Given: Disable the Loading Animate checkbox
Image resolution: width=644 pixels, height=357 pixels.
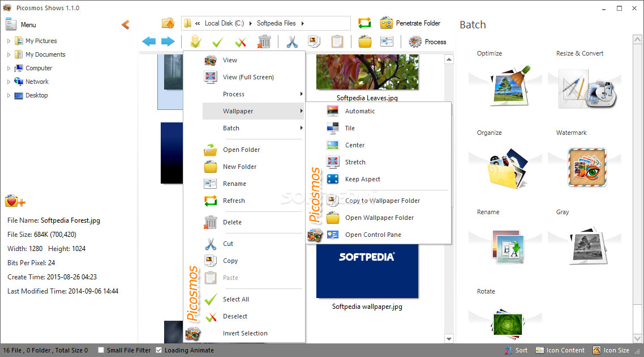Looking at the screenshot, I should coord(159,350).
